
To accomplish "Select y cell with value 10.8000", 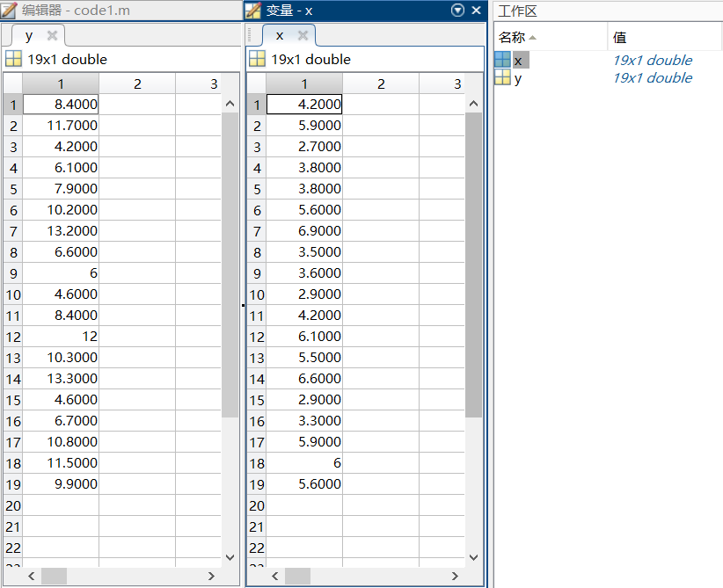I will (61, 442).
